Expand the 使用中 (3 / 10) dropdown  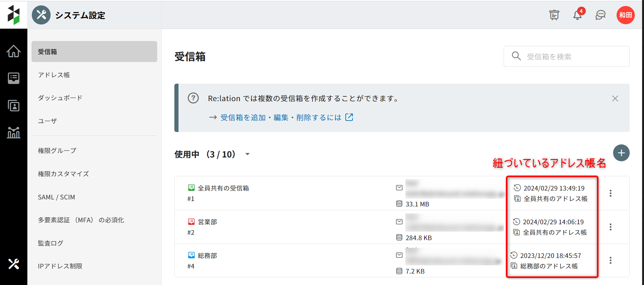tap(247, 154)
